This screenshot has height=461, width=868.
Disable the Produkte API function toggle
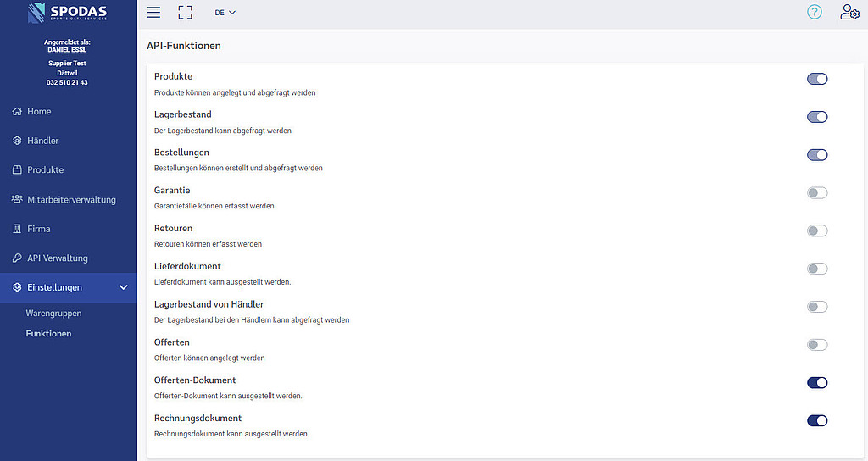click(x=816, y=79)
